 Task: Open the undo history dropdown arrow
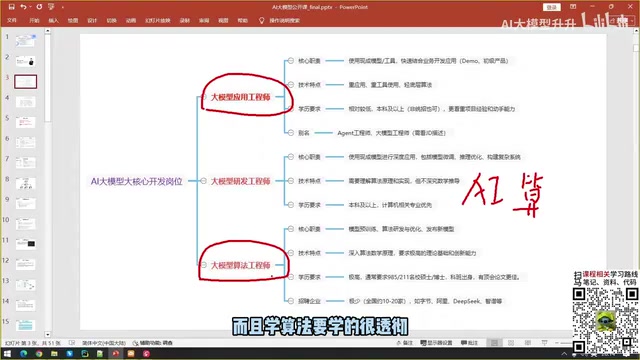(x=30, y=7)
